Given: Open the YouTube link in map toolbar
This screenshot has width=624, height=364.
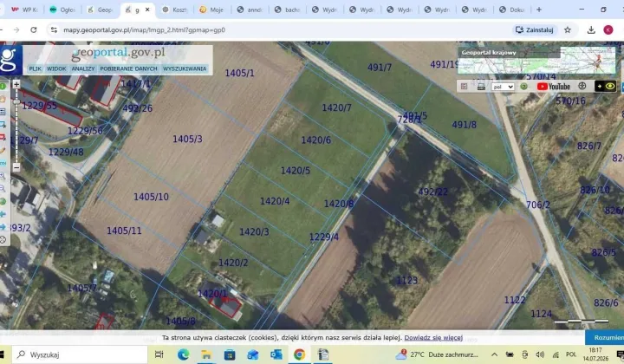Looking at the screenshot, I should point(554,87).
